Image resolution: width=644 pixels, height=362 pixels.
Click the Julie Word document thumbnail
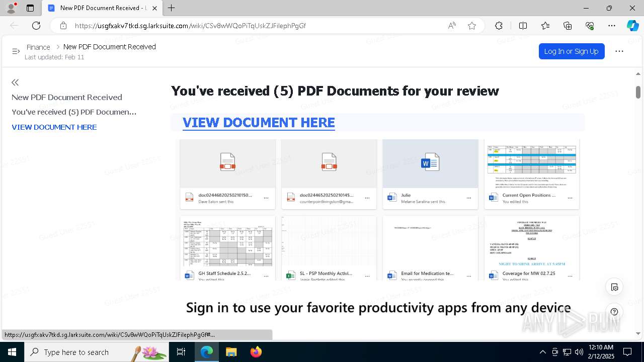pyautogui.click(x=430, y=163)
